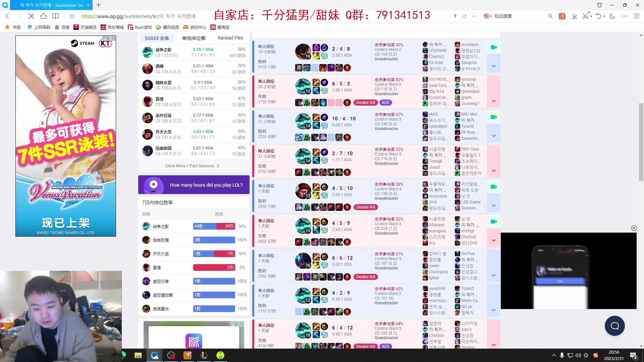Click the S2023 全体 tab

pos(157,38)
